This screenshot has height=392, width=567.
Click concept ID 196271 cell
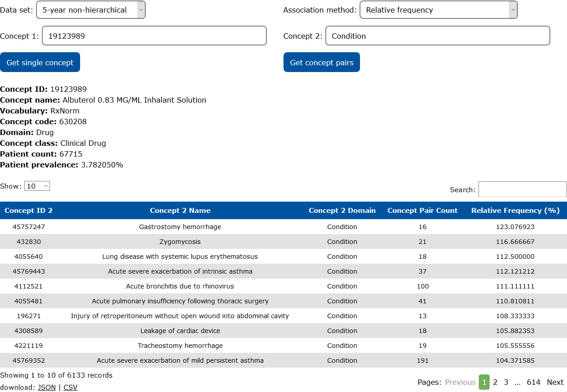[29, 316]
